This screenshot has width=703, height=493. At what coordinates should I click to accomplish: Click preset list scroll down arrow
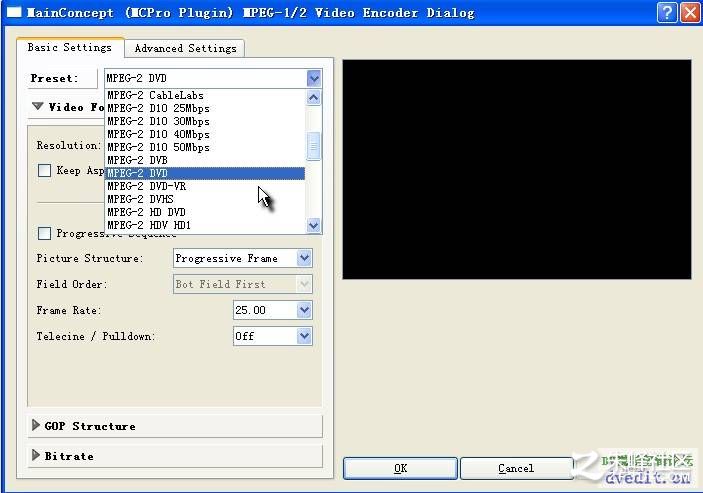click(x=314, y=225)
